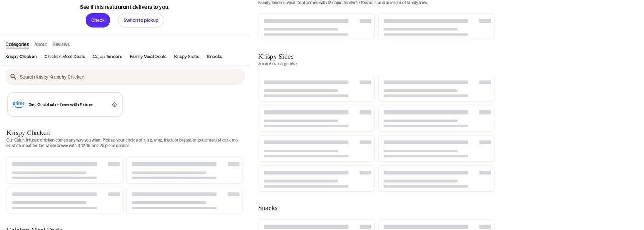Jump to Krispy Chicken category link

click(21, 57)
